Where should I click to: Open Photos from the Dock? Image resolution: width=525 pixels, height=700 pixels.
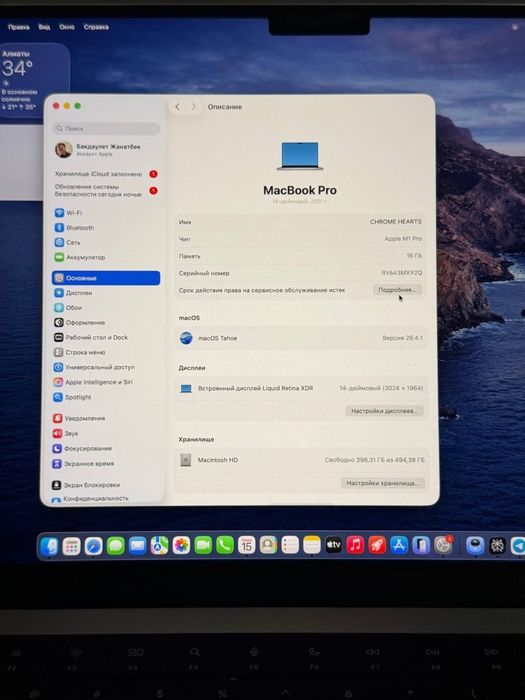click(181, 546)
